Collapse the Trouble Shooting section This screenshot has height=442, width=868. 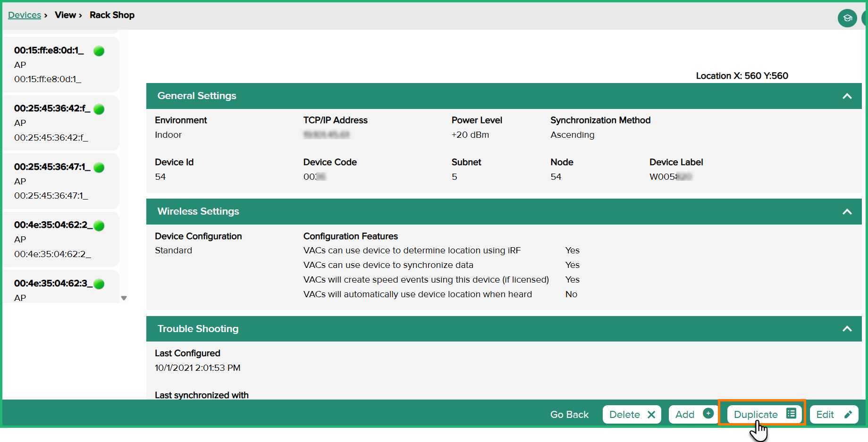tap(847, 329)
